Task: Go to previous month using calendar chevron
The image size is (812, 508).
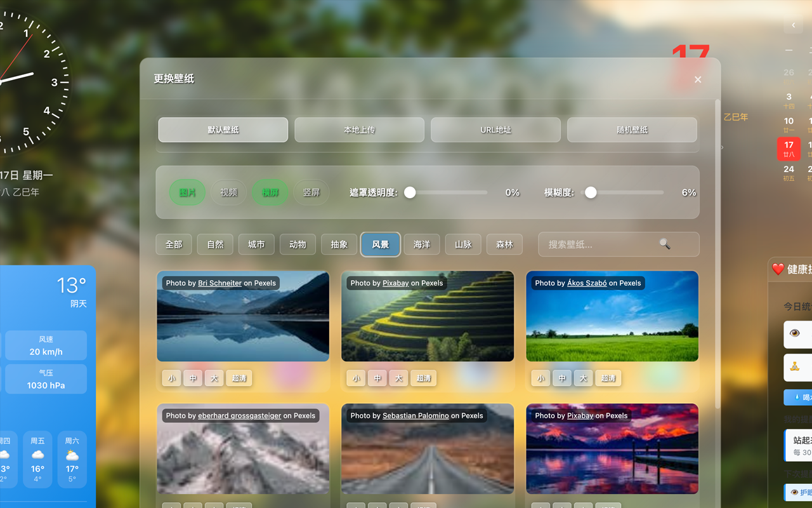Action: pos(793,25)
